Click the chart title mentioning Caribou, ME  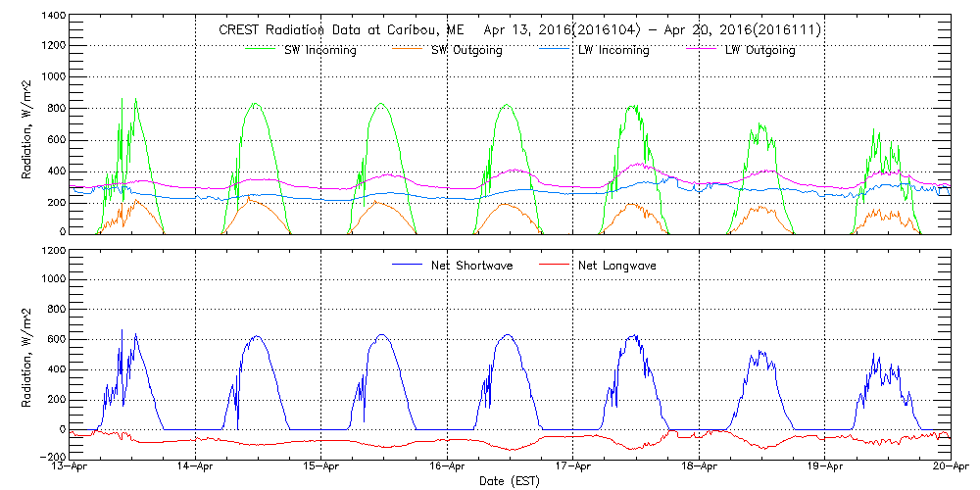coord(519,30)
